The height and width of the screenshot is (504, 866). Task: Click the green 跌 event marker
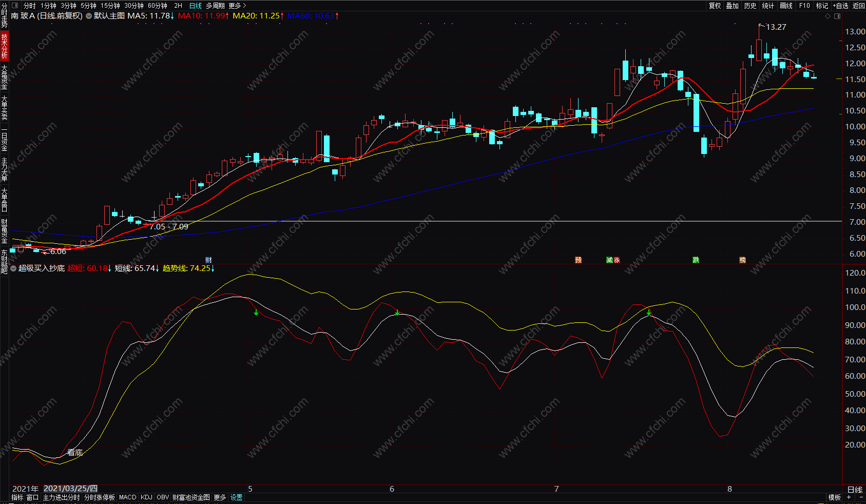696,260
